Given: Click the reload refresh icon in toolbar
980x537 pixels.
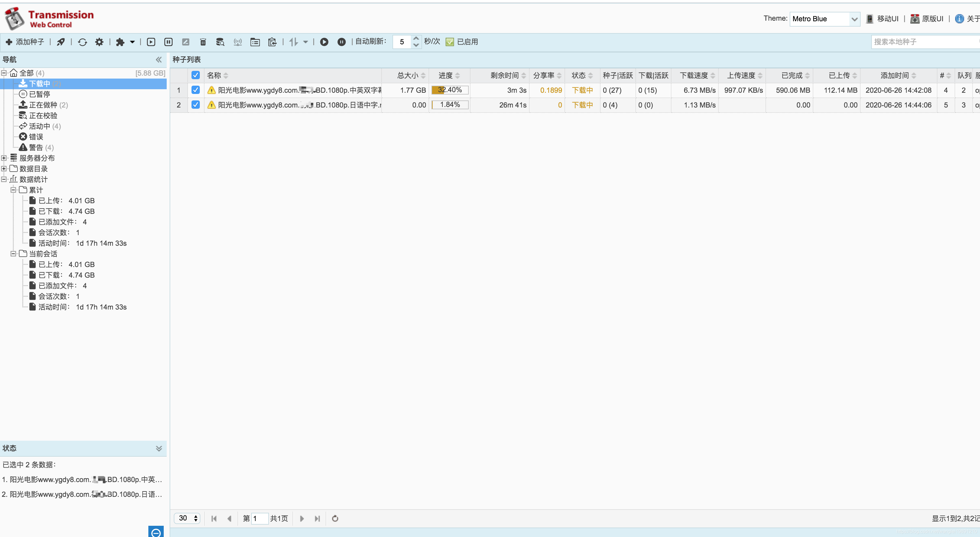Looking at the screenshot, I should coord(82,42).
